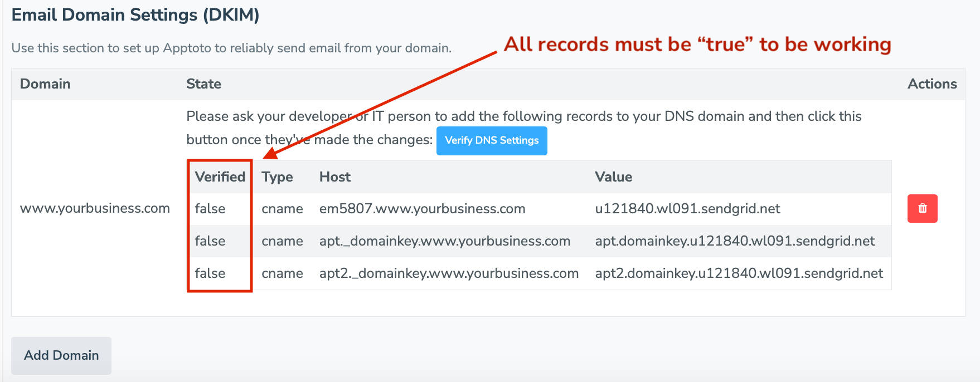Click the 'Please ask your developer' instruction text
Image resolution: width=980 pixels, height=382 pixels.
[x=524, y=128]
